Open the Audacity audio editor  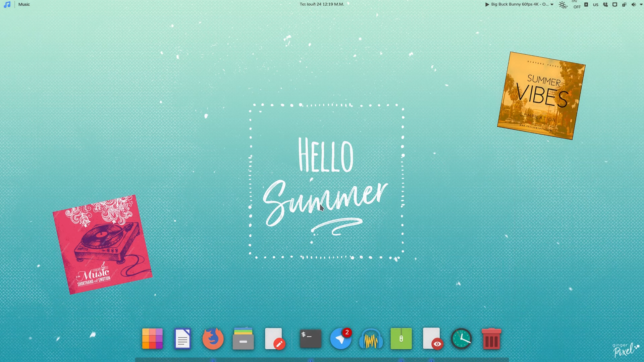371,339
